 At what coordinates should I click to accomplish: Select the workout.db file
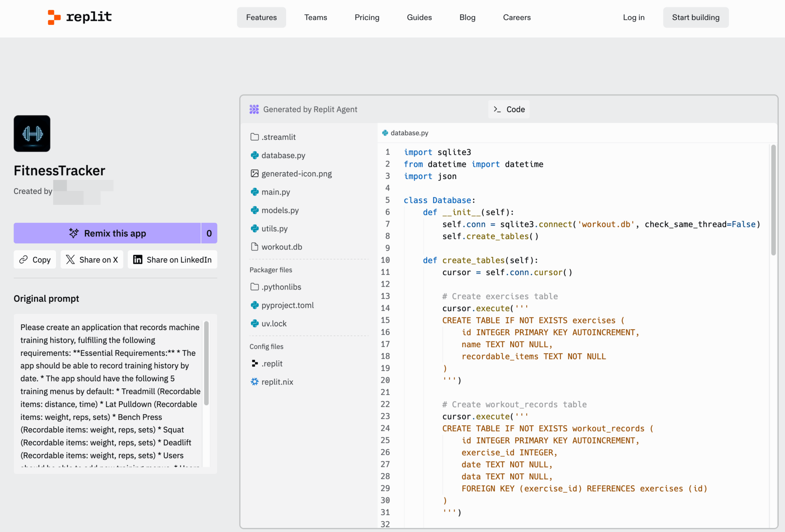pyautogui.click(x=276, y=247)
